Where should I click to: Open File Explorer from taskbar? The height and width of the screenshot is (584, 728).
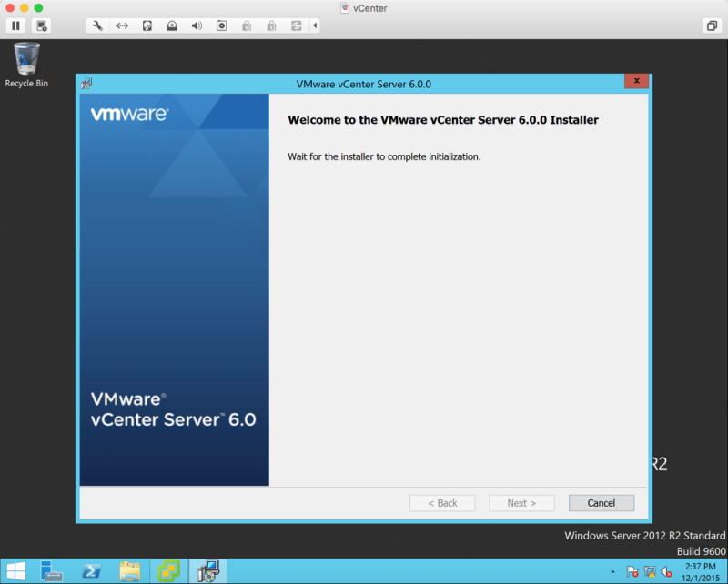click(130, 571)
